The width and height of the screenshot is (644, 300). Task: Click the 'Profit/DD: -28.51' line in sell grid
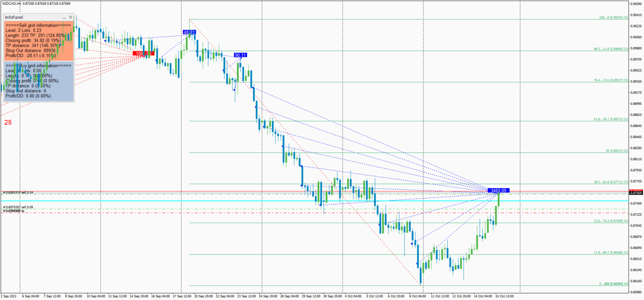31,56
